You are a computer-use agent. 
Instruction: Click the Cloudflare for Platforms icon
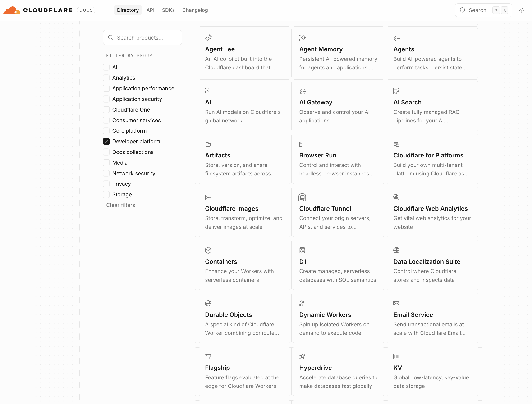396,144
